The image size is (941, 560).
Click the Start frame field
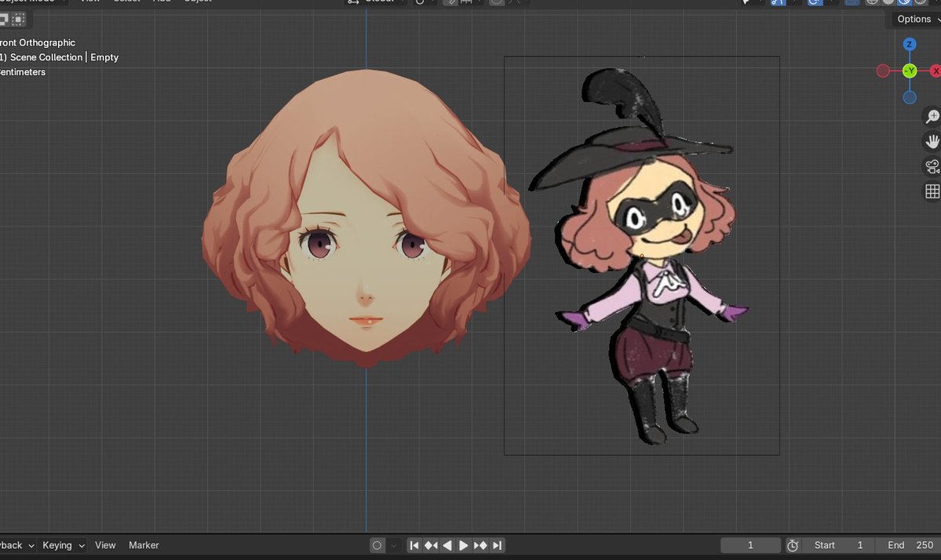tap(838, 545)
